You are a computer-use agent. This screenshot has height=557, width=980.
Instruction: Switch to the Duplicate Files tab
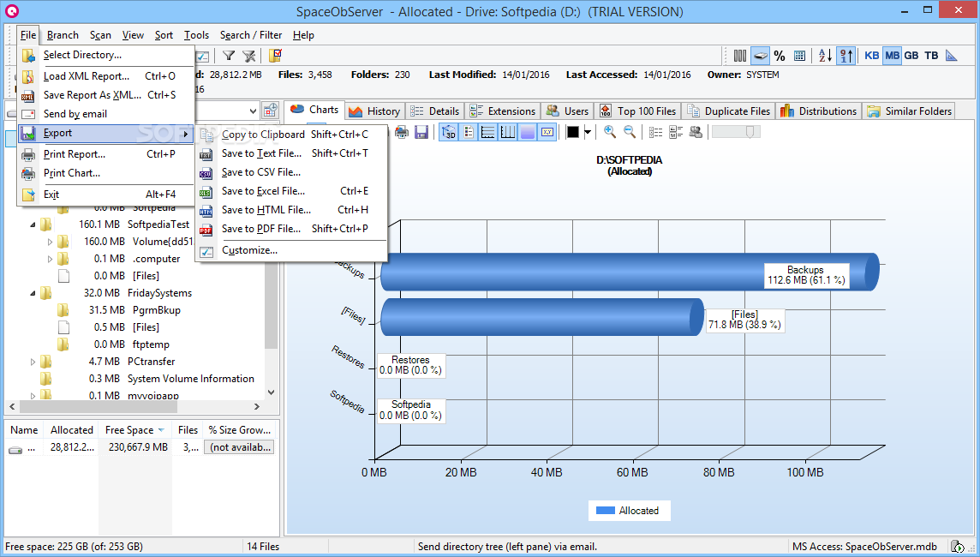tap(728, 111)
